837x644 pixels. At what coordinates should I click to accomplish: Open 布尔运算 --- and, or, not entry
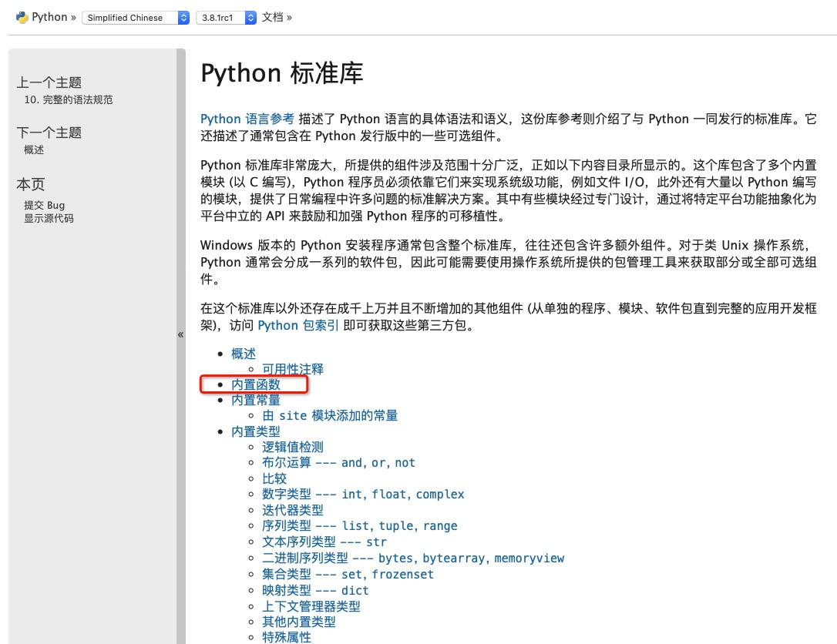pos(338,463)
